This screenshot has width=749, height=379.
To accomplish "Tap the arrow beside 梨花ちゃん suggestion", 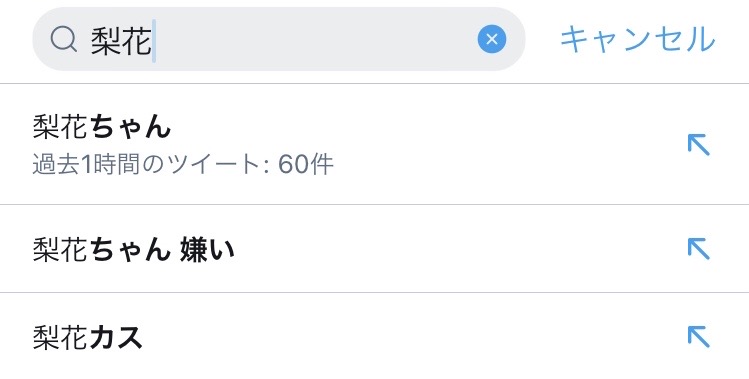I will 698,144.
